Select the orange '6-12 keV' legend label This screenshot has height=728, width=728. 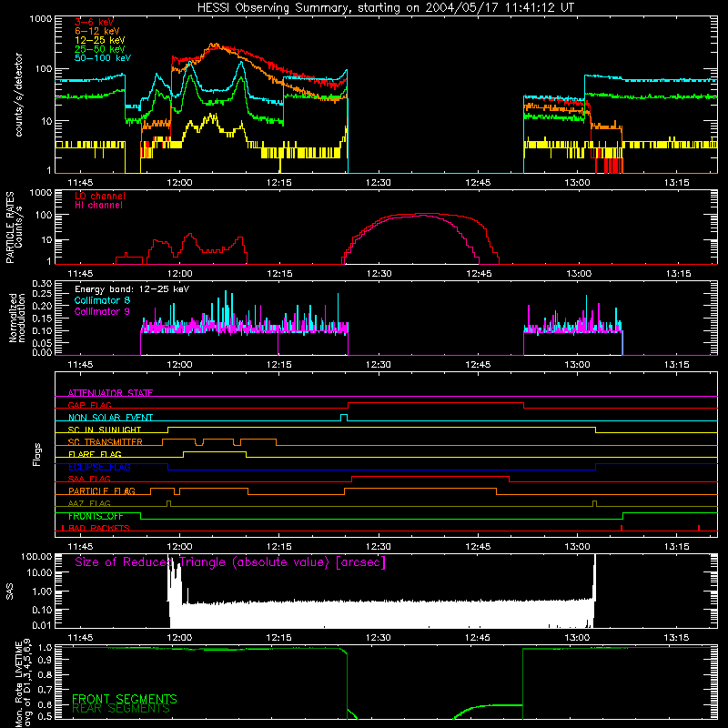click(x=97, y=31)
